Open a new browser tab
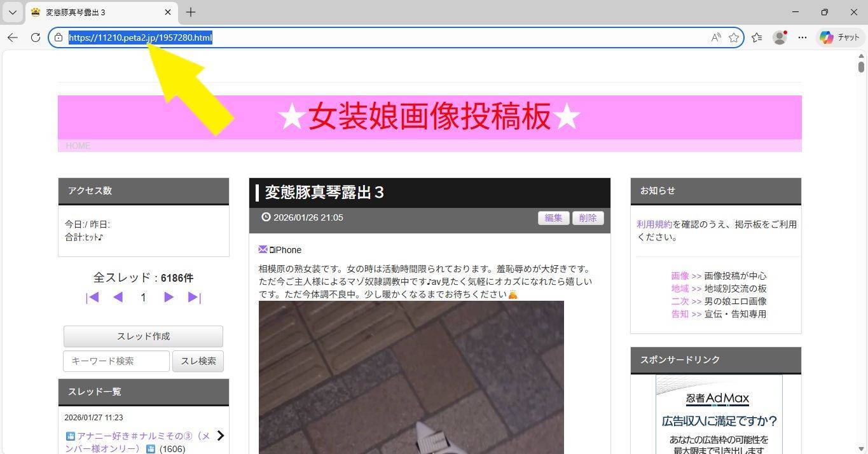Image resolution: width=868 pixels, height=454 pixels. (191, 12)
